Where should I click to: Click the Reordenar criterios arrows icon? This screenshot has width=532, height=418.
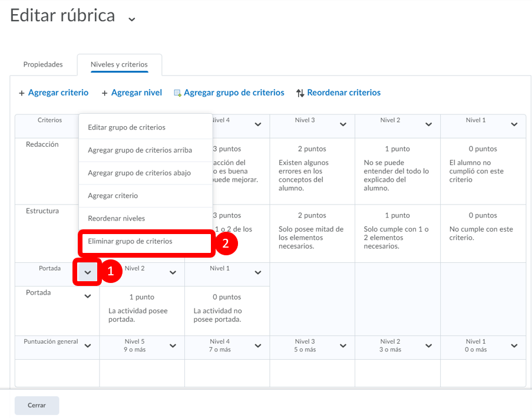300,93
